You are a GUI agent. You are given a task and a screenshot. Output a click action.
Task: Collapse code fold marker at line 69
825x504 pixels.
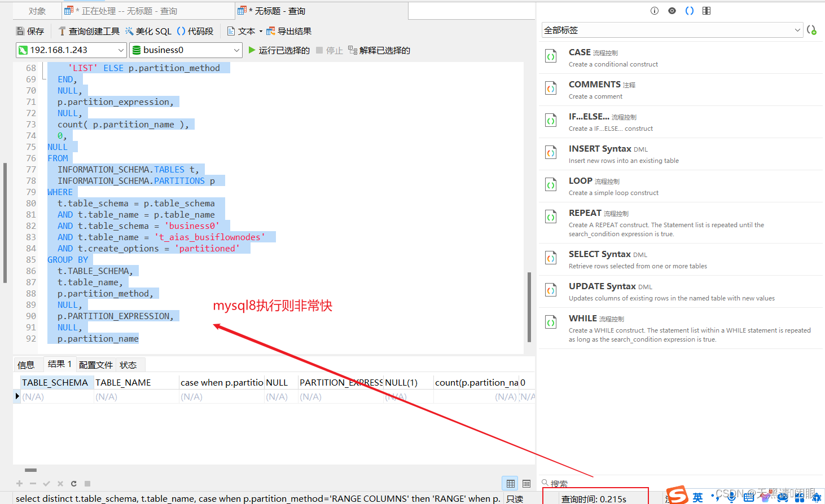[x=45, y=79]
